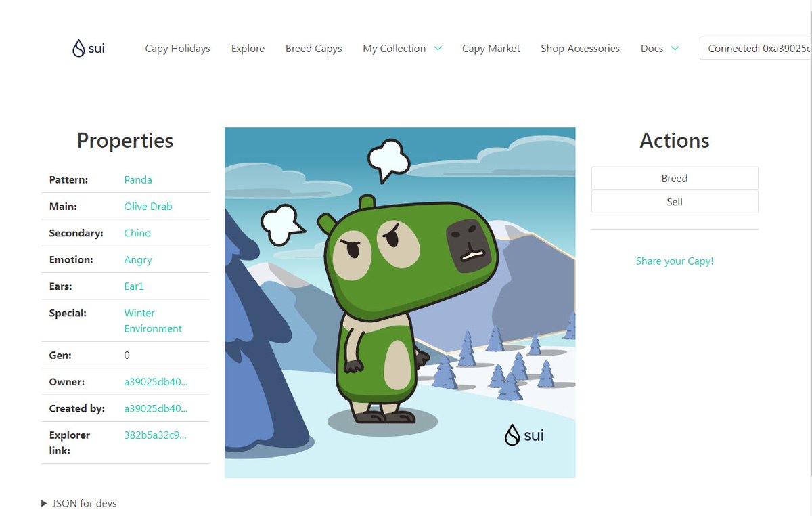Screen dimensions: 812x516
Task: Click the Emotion label
Action: pos(71,259)
